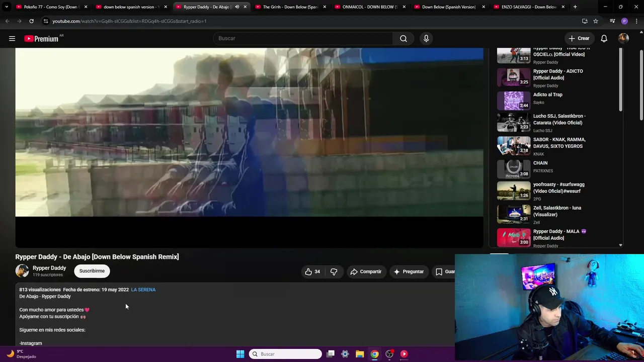Share the video with Compartir
This screenshot has height=362, width=644.
pos(366,271)
